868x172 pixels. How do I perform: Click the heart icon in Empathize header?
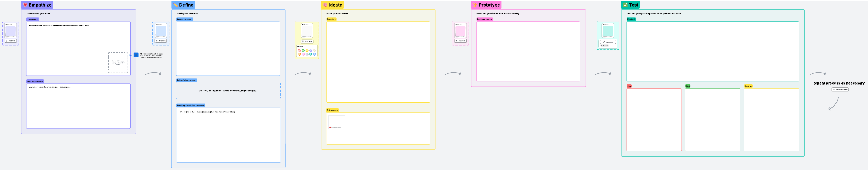click(25, 5)
